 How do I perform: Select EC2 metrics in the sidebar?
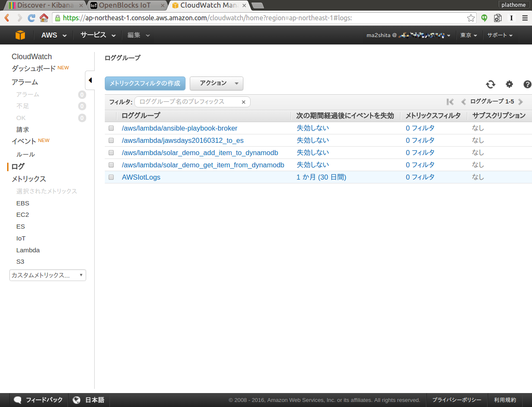(23, 215)
